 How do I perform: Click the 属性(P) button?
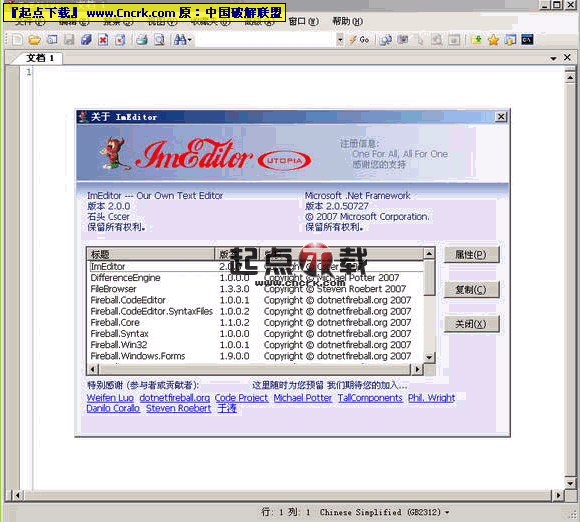pyautogui.click(x=471, y=255)
